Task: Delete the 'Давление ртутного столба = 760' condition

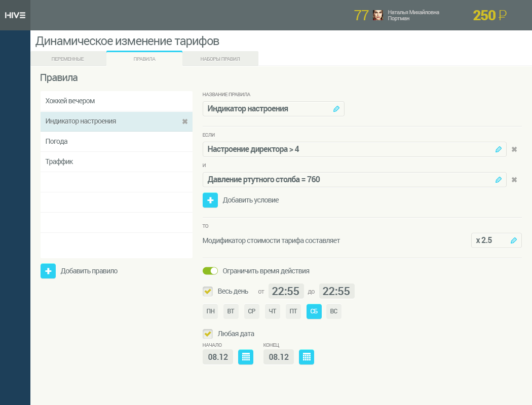Action: coord(514,180)
